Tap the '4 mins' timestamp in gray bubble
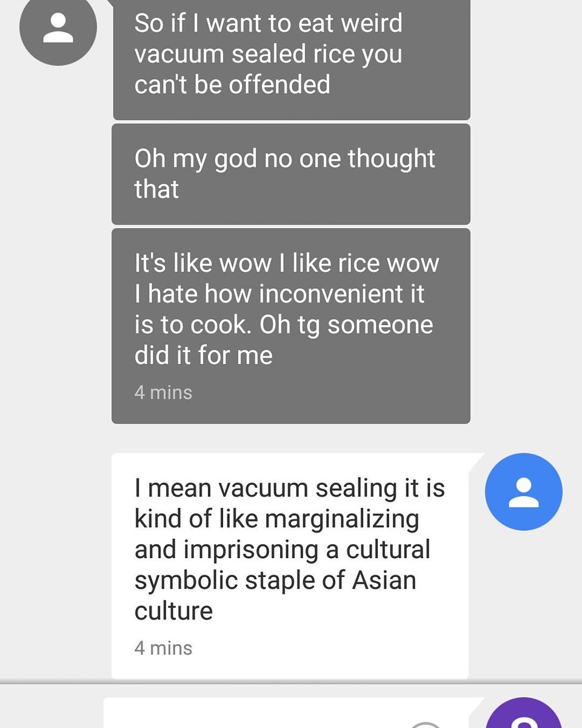The width and height of the screenshot is (582, 728). pyautogui.click(x=163, y=393)
